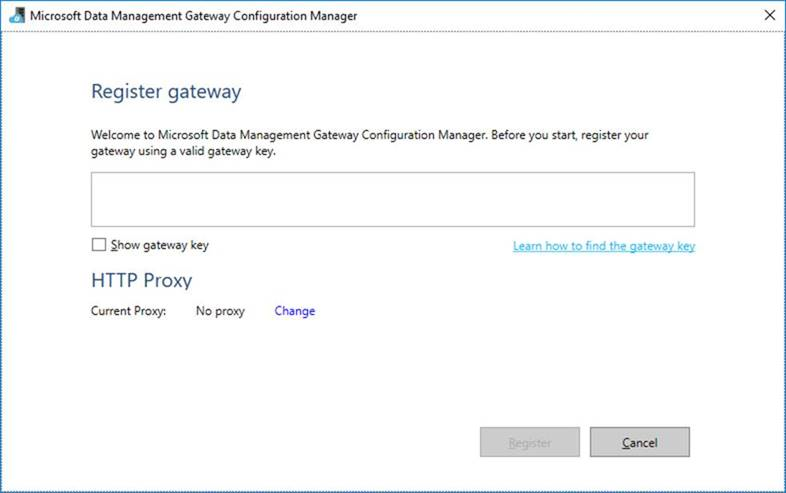The width and height of the screenshot is (786, 493).
Task: Click the window title text in title bar
Action: coord(193,16)
